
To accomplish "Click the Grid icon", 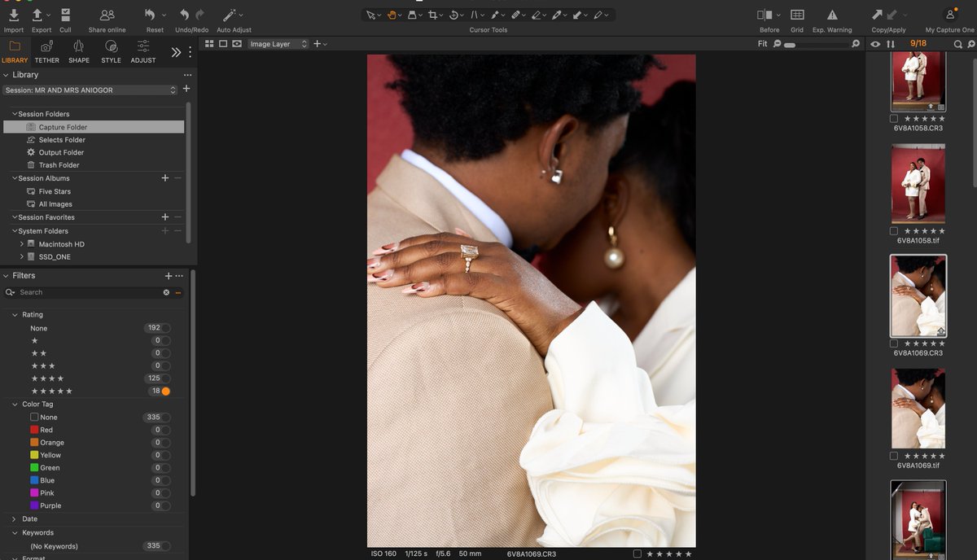I will [797, 15].
